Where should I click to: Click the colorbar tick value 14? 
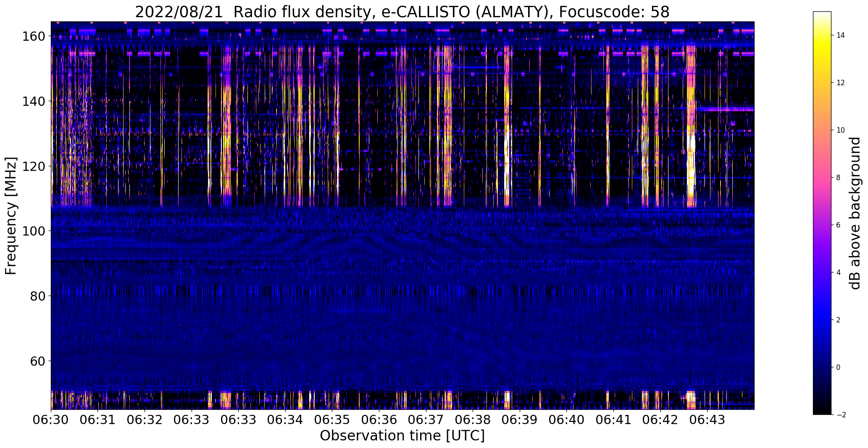click(x=841, y=35)
